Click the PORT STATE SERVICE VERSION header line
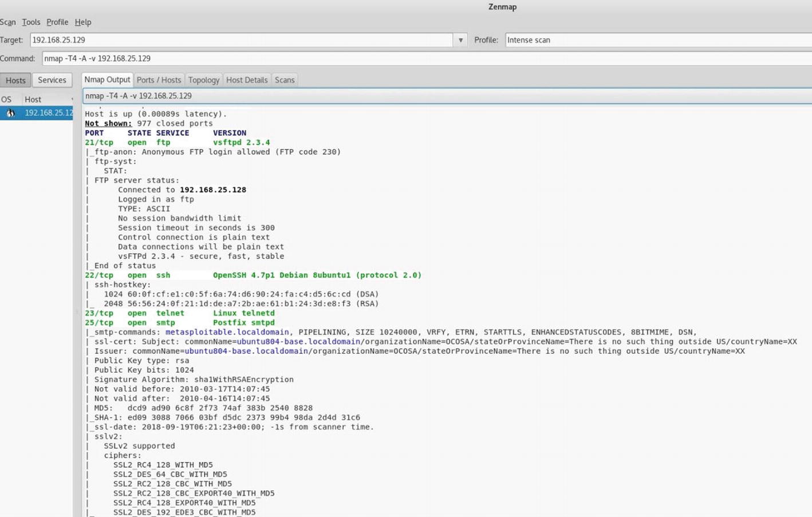812x517 pixels. coord(165,133)
